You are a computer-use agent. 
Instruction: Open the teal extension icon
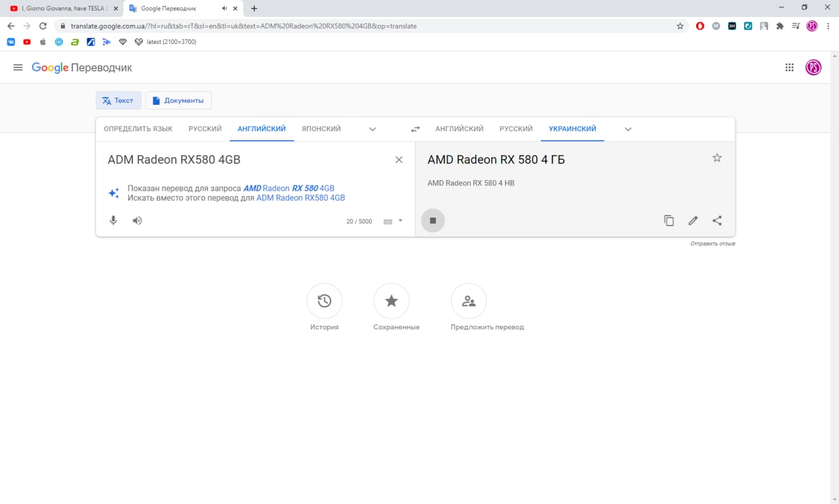(748, 26)
